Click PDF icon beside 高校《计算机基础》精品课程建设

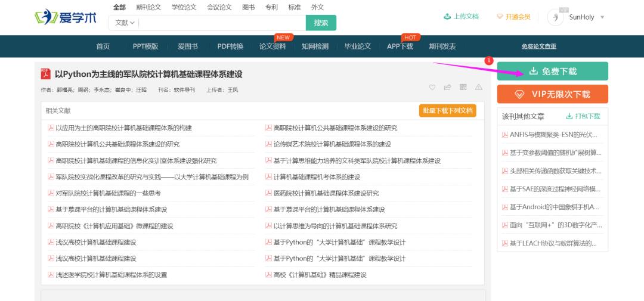268,275
